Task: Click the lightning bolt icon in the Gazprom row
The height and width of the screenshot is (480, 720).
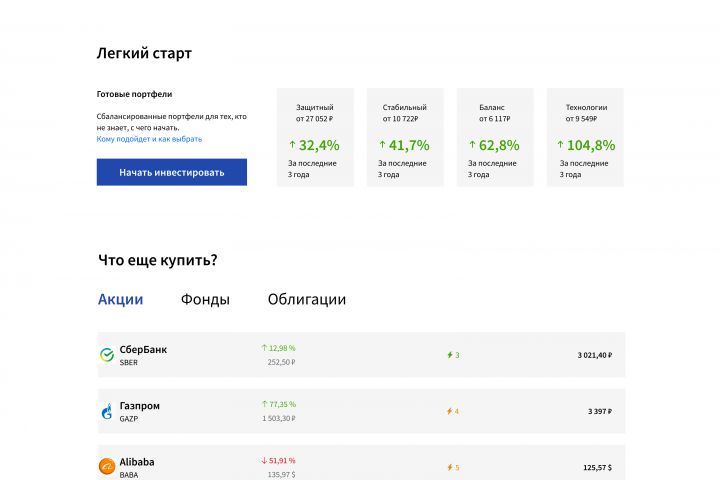Action: coord(450,411)
